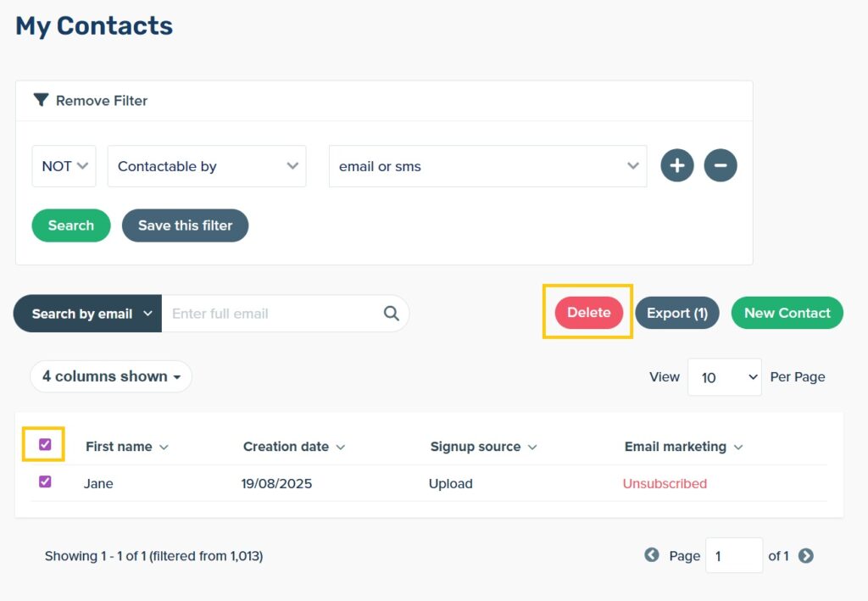Open the email or sms dropdown
The width and height of the screenshot is (868, 601).
[x=487, y=166]
